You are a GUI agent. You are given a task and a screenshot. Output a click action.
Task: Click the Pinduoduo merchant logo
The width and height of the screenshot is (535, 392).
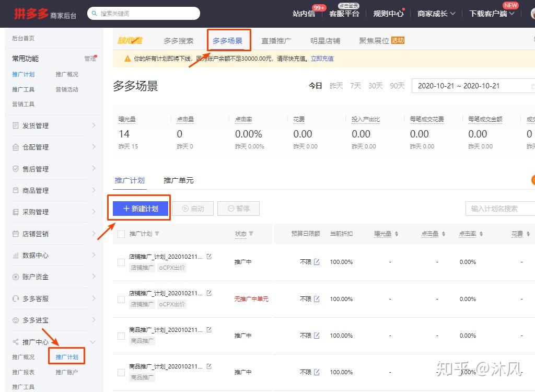[x=45, y=14]
